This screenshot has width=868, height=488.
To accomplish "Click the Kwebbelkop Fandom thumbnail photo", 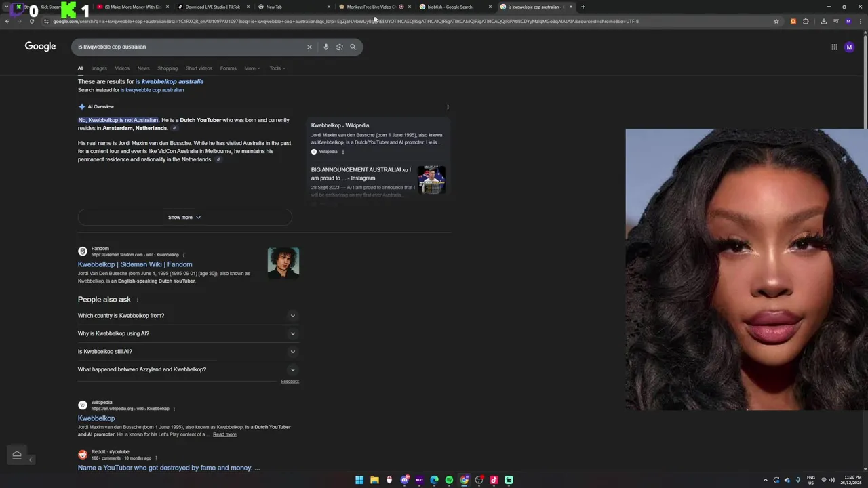I will [x=283, y=262].
